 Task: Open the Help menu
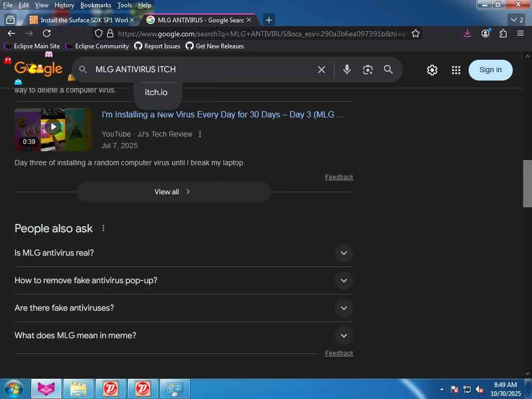(144, 5)
